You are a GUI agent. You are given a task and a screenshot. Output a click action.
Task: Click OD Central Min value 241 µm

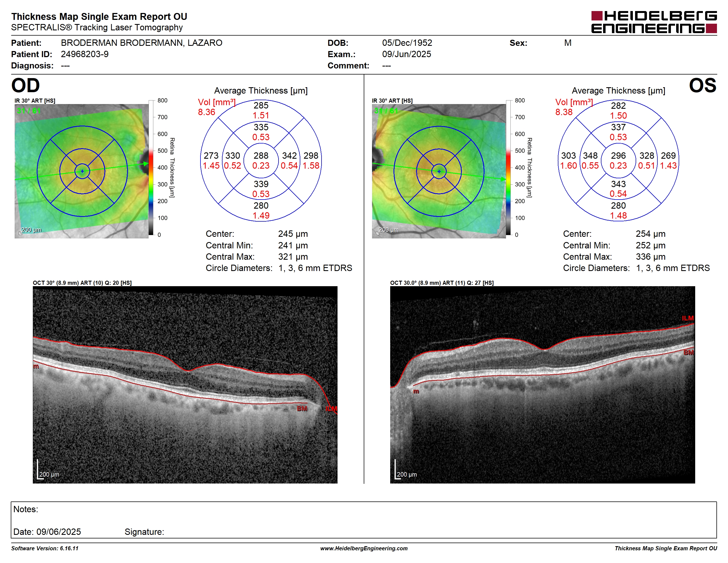[293, 245]
